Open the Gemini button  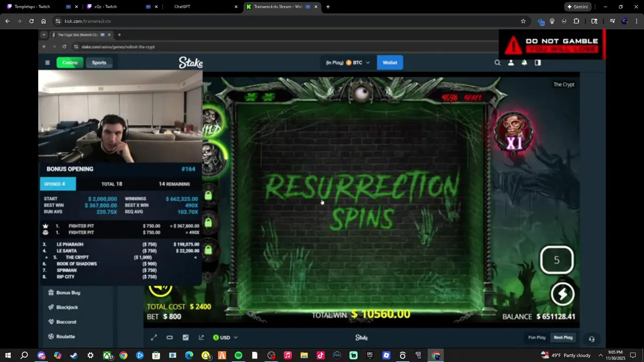pos(578,7)
